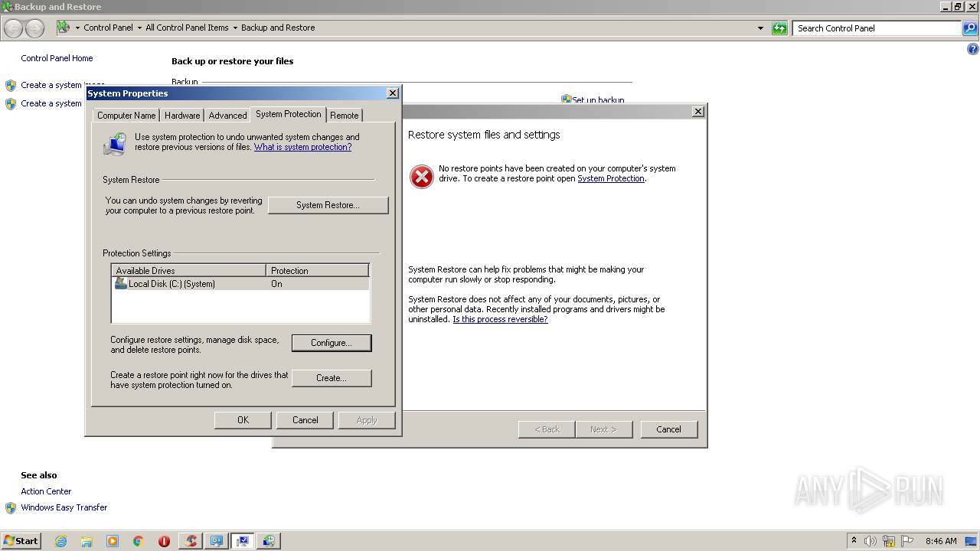Screen dimensions: 980x551
Task: Expand the dropdown arrow before Control Panel breadcrumb
Action: pyautogui.click(x=77, y=28)
